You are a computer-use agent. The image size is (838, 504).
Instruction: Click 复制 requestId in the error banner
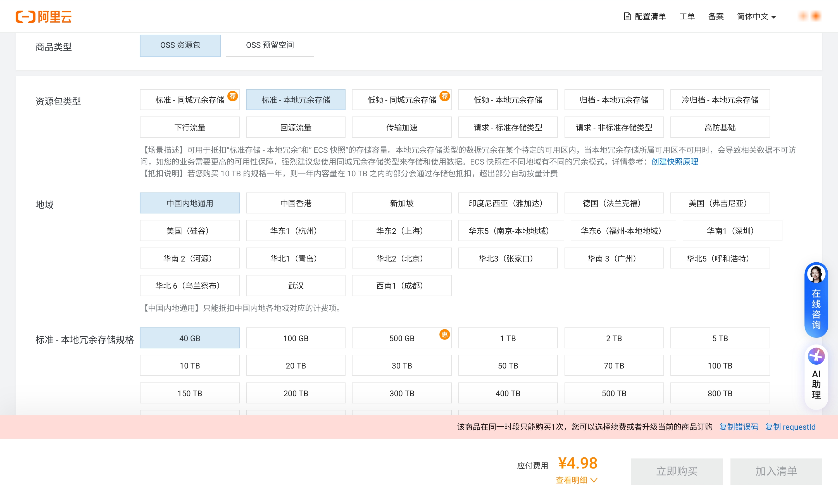tap(790, 427)
